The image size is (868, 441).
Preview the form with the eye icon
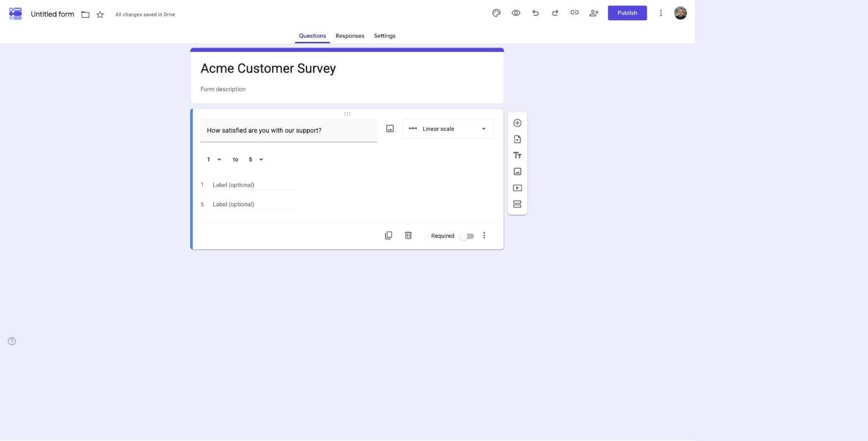[516, 13]
